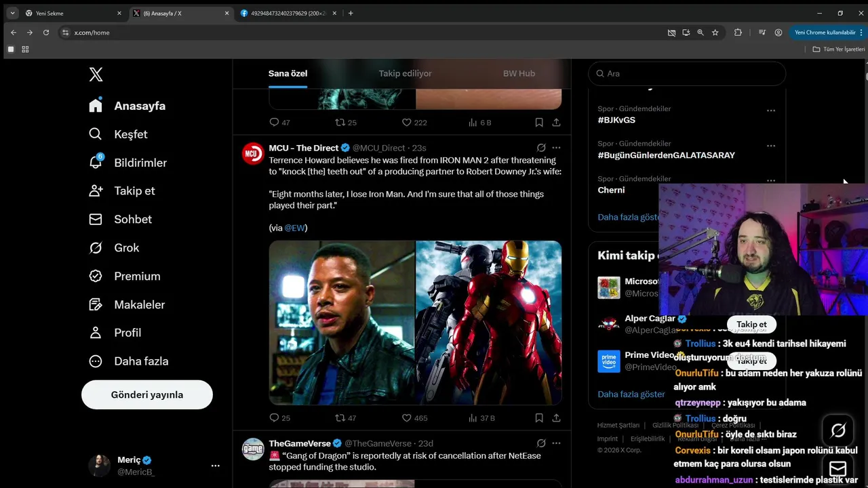Open the #BJKvGS trending topic
This screenshot has height=488, width=868.
click(616, 120)
